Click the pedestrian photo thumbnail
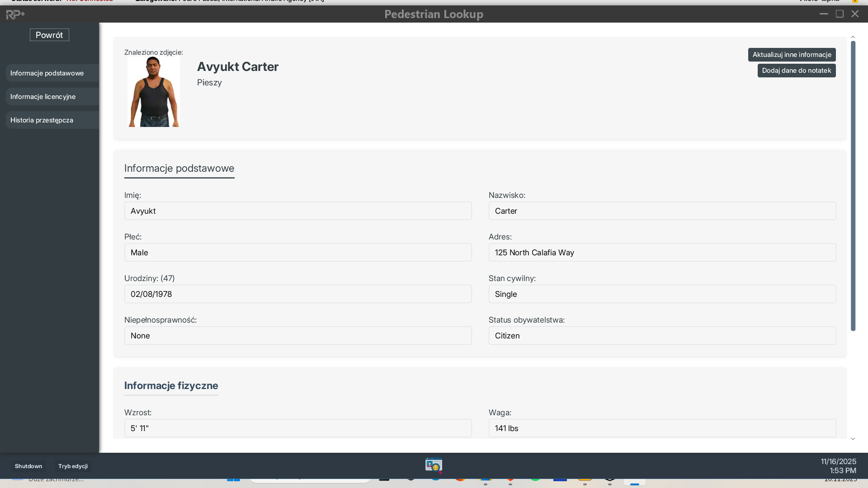The image size is (868, 488). coord(154,92)
